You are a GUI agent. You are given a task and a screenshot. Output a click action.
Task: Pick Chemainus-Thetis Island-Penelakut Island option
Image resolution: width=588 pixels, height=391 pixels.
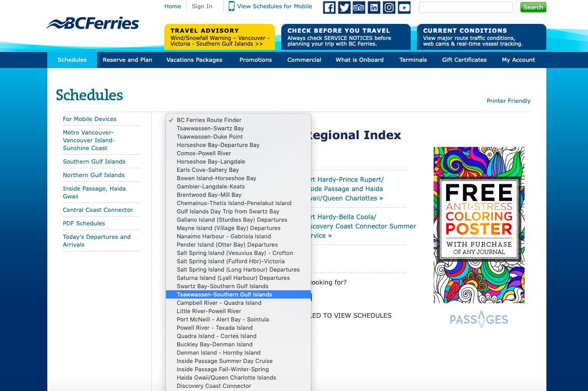[239, 204]
